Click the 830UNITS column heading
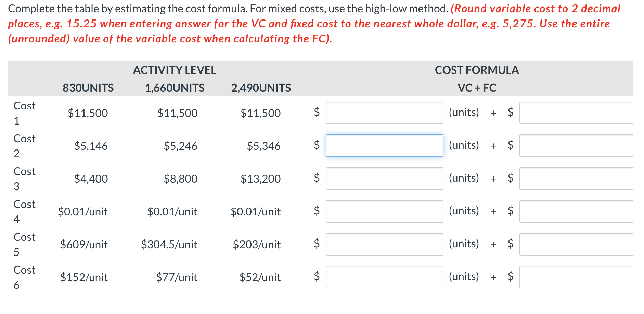The width and height of the screenshot is (644, 314). (88, 88)
